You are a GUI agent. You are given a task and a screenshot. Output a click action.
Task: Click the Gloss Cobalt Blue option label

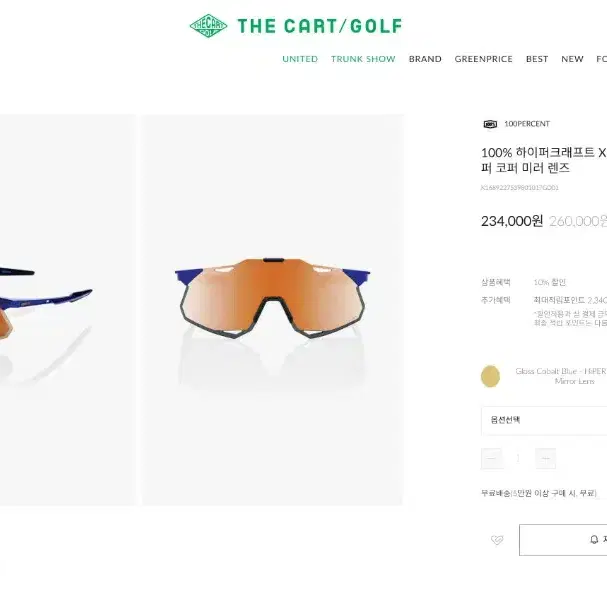(561, 376)
